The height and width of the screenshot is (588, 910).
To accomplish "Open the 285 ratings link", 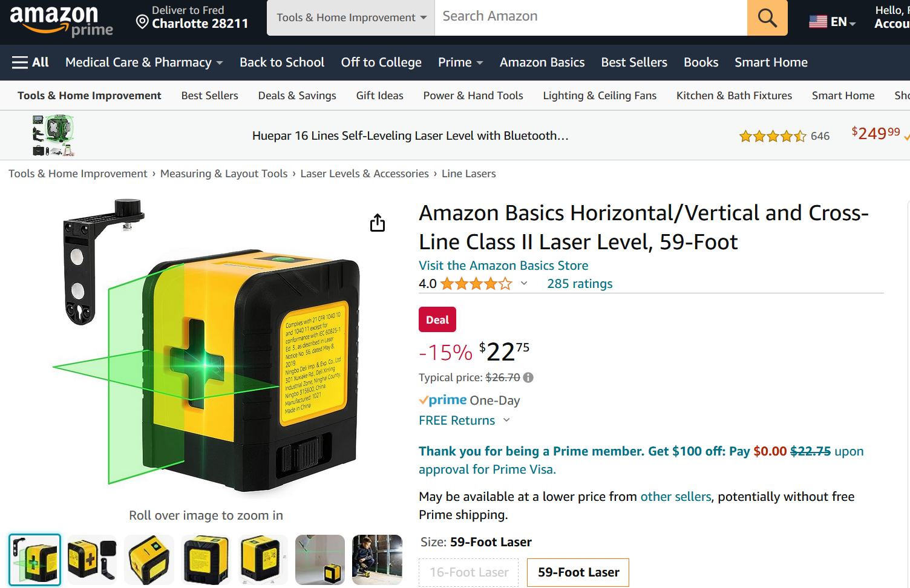I will (x=580, y=284).
